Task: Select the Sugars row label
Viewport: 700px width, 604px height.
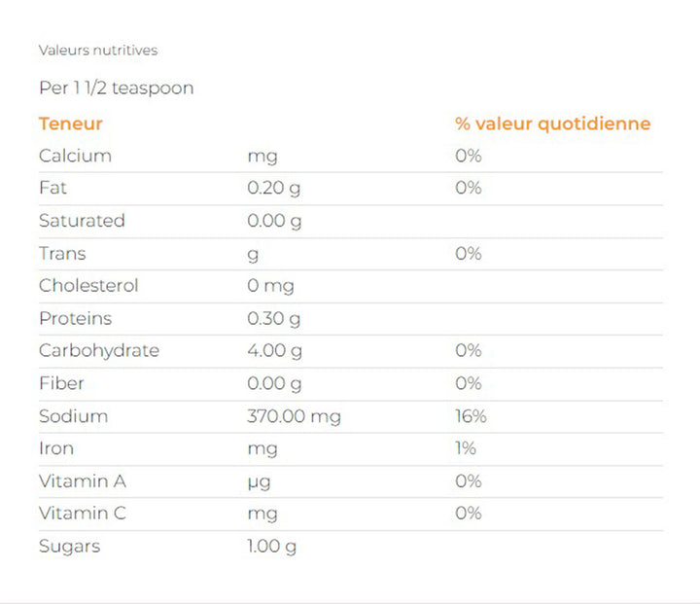Action: click(x=69, y=547)
